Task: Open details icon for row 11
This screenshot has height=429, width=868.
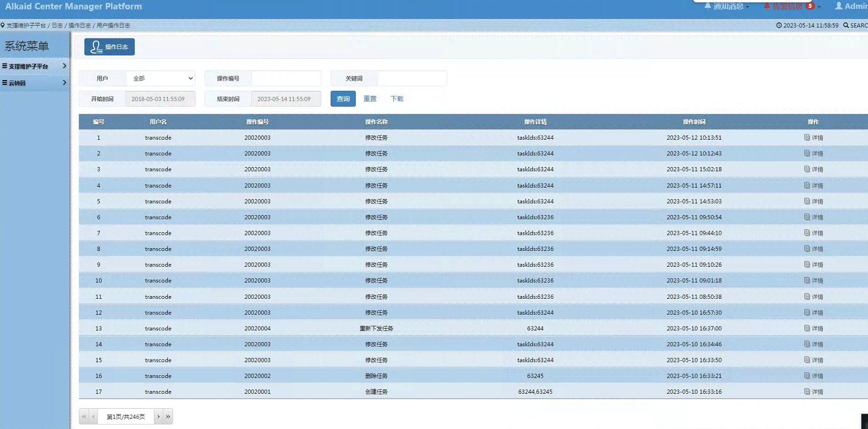Action: point(807,297)
